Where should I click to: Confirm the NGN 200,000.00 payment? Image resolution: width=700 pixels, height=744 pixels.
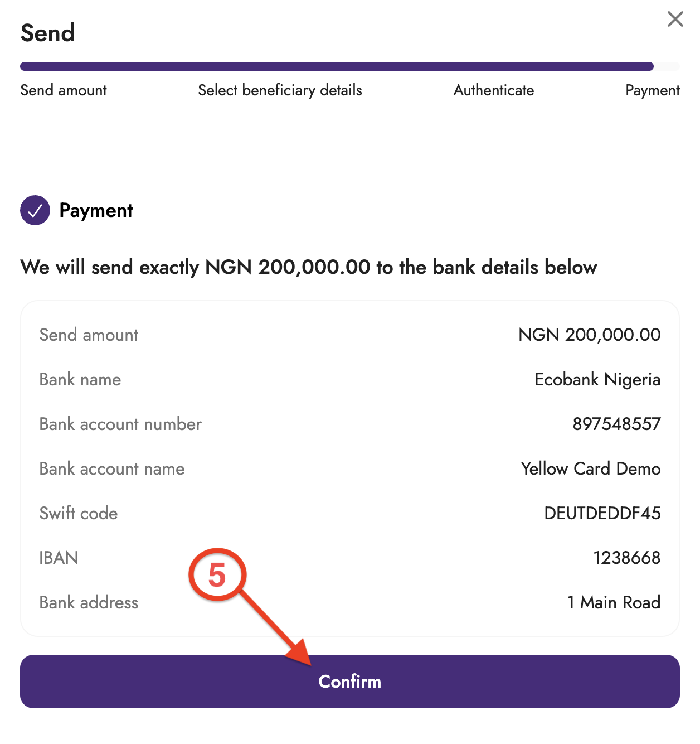coord(350,682)
